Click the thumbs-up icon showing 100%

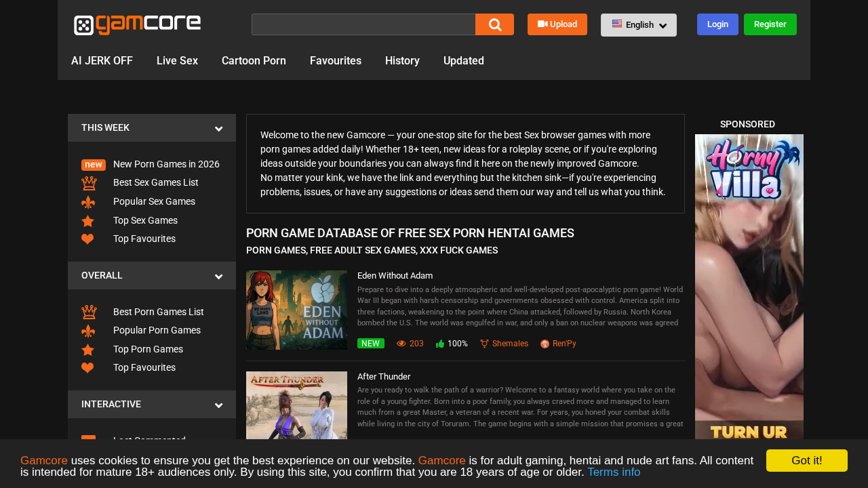click(440, 344)
